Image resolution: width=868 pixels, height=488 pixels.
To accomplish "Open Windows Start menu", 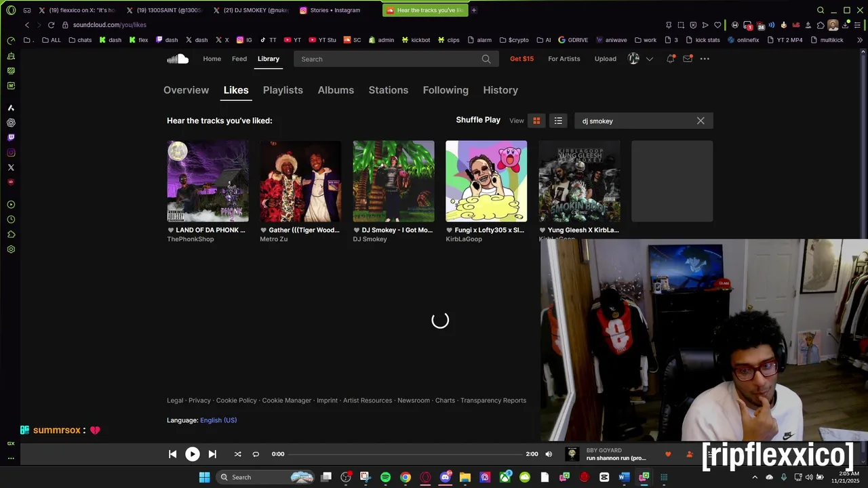I will click(x=204, y=477).
